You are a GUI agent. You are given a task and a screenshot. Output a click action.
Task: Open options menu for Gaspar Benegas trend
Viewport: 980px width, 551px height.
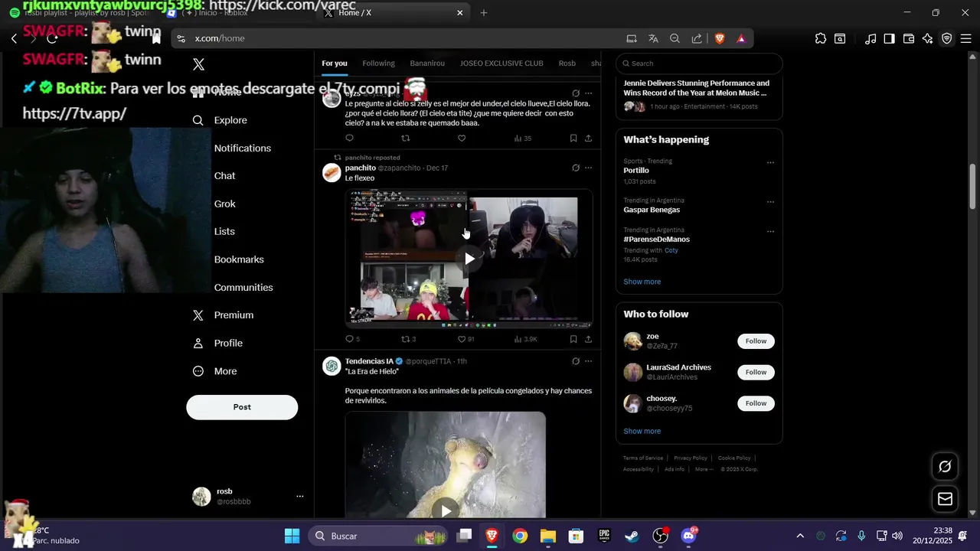(770, 202)
